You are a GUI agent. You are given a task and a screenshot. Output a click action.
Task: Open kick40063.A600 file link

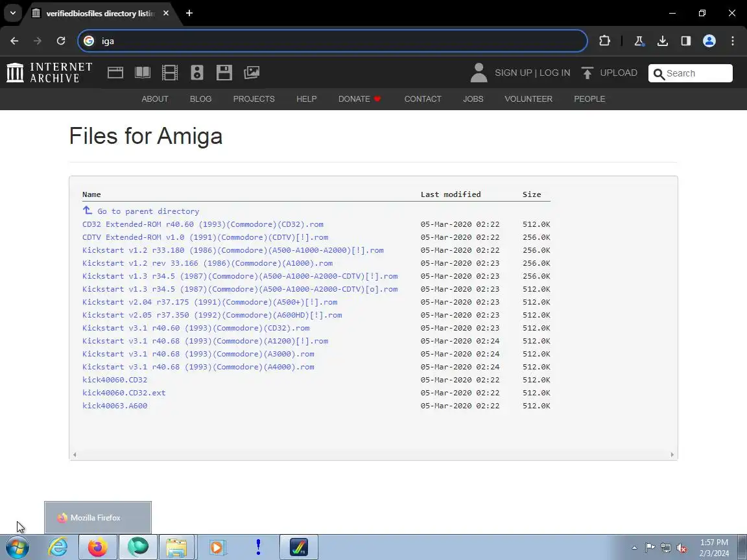pyautogui.click(x=115, y=406)
